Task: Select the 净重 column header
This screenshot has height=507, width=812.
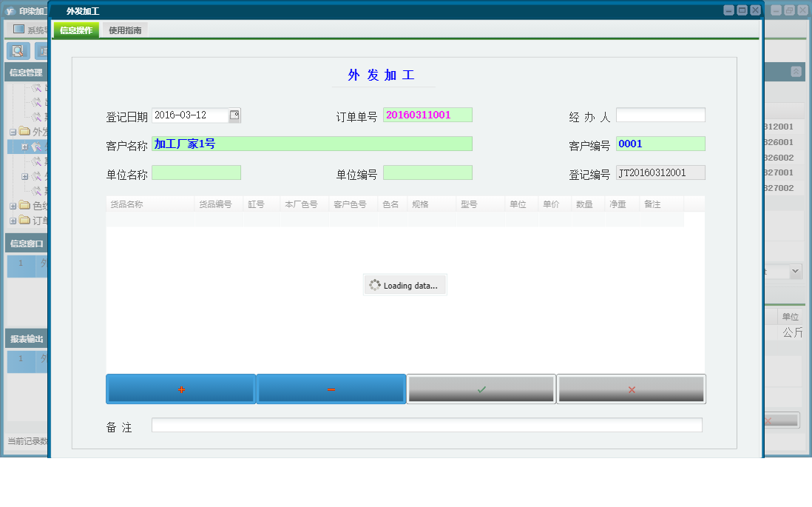Action: (x=622, y=204)
